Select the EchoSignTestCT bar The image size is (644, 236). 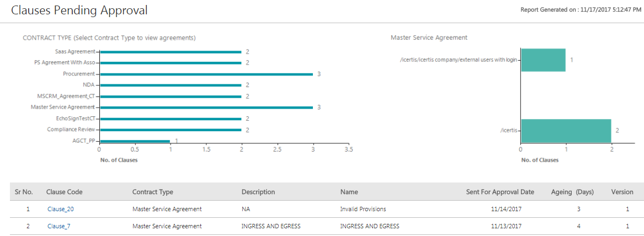click(x=170, y=119)
